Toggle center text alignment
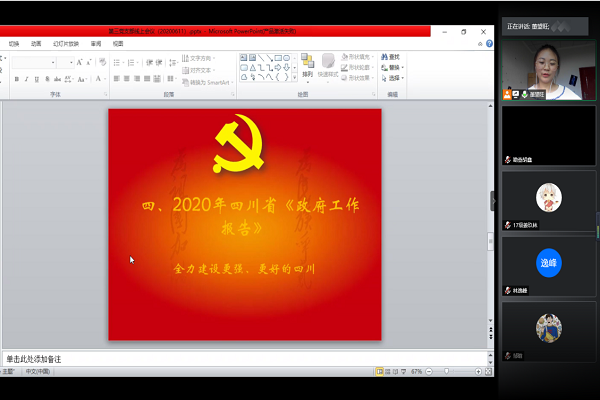This screenshot has width=600, height=400. point(126,78)
